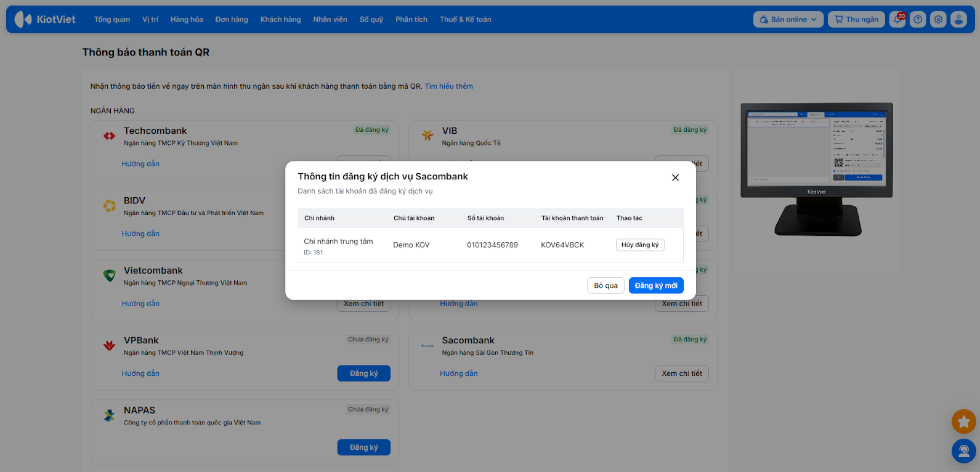
Task: Click the Tài khoản thanh toán column header
Action: [573, 218]
